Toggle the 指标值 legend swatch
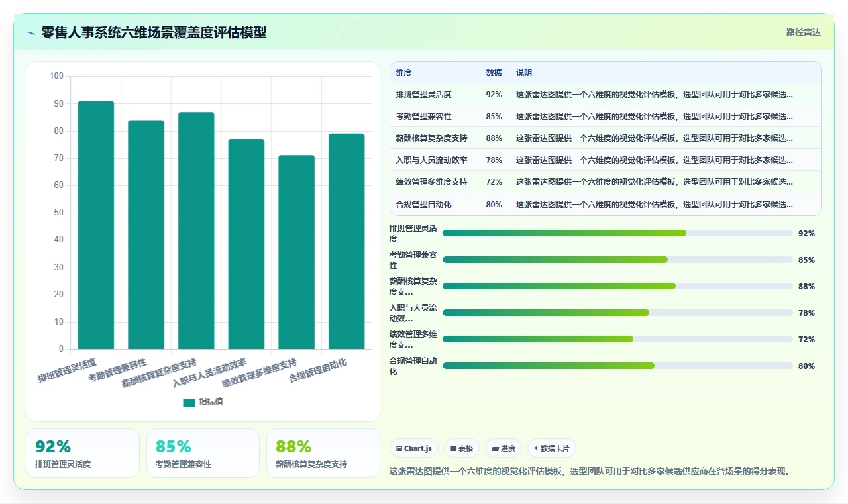The height and width of the screenshot is (504, 848). click(189, 402)
